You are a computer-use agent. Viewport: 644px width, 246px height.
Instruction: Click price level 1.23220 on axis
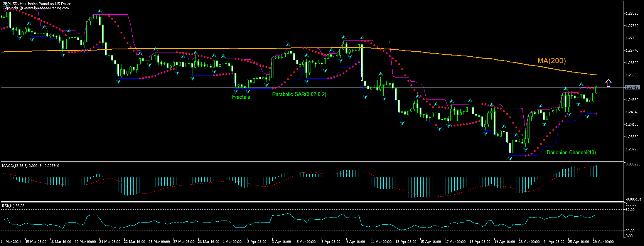[x=632, y=149]
